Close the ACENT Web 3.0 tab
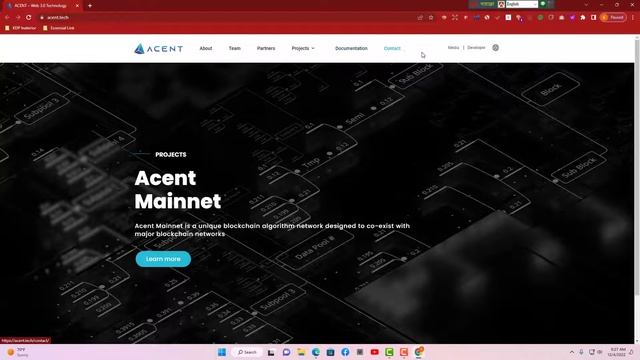Viewport: 640px width, 360px height. [x=78, y=6]
